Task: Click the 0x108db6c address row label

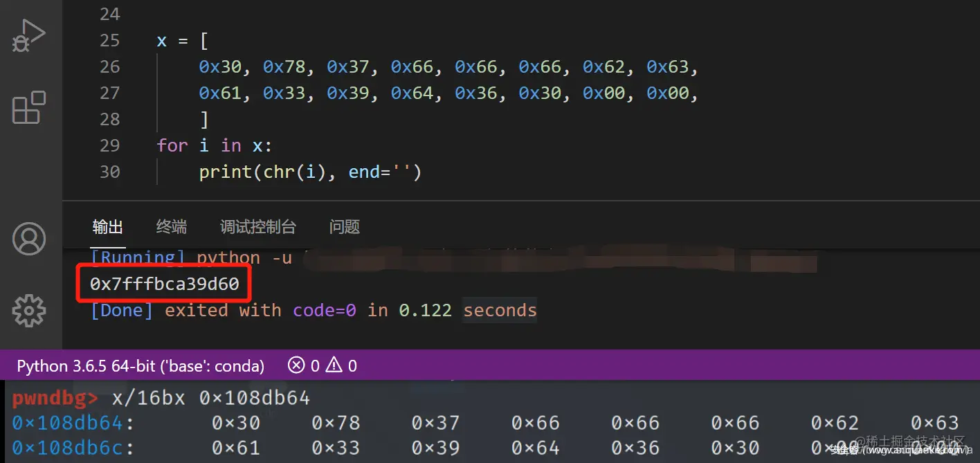Action: tap(73, 448)
